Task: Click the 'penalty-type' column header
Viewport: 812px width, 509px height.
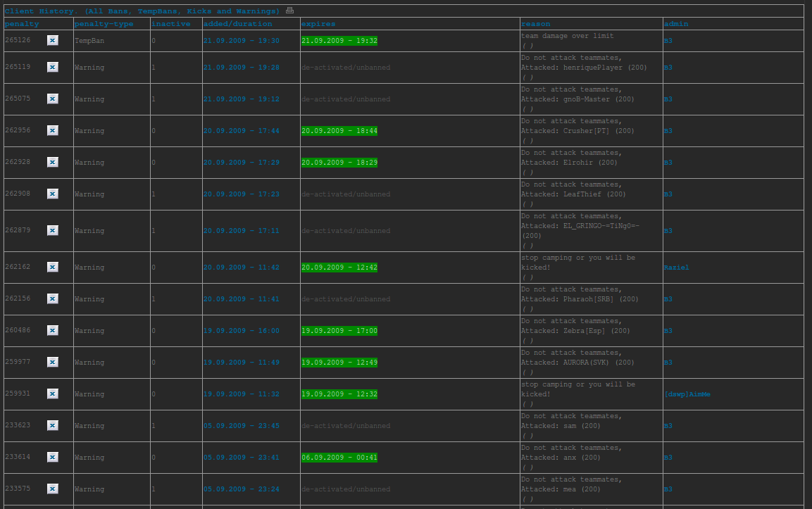Action: tap(104, 24)
